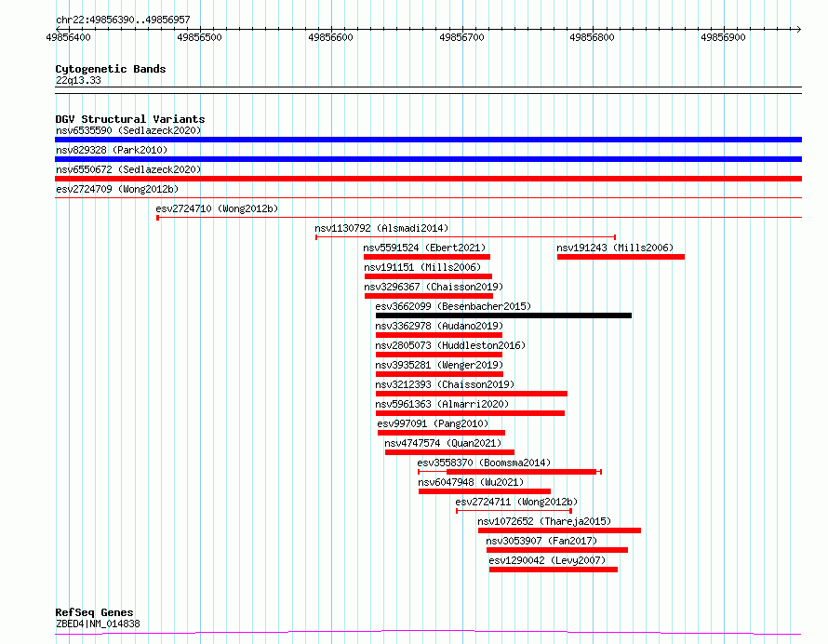Image resolution: width=828 pixels, height=644 pixels.
Task: Select the red bar under nsv1072652
Action: click(560, 530)
